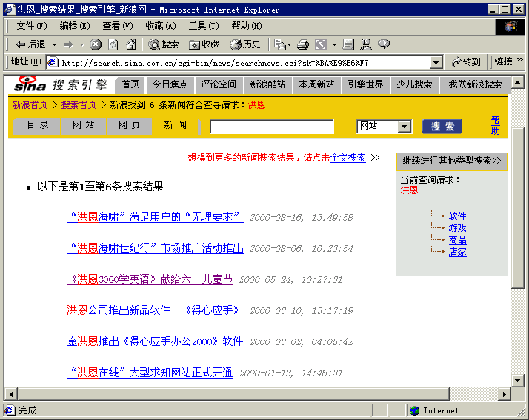Open result “洪恩海啸”满足用户的“无理要求”

click(x=156, y=217)
